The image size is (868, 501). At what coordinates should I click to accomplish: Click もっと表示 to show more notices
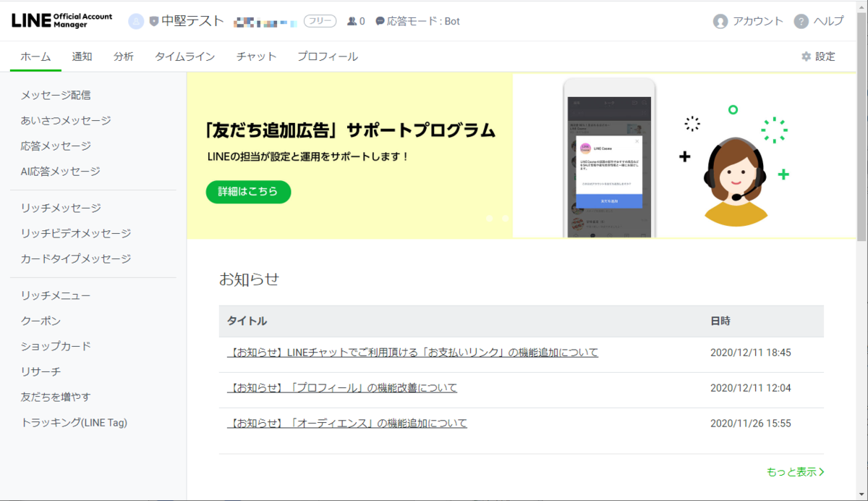click(x=796, y=471)
